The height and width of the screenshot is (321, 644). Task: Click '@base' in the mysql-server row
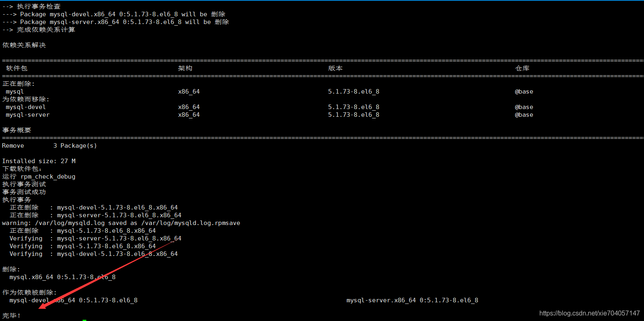click(524, 115)
